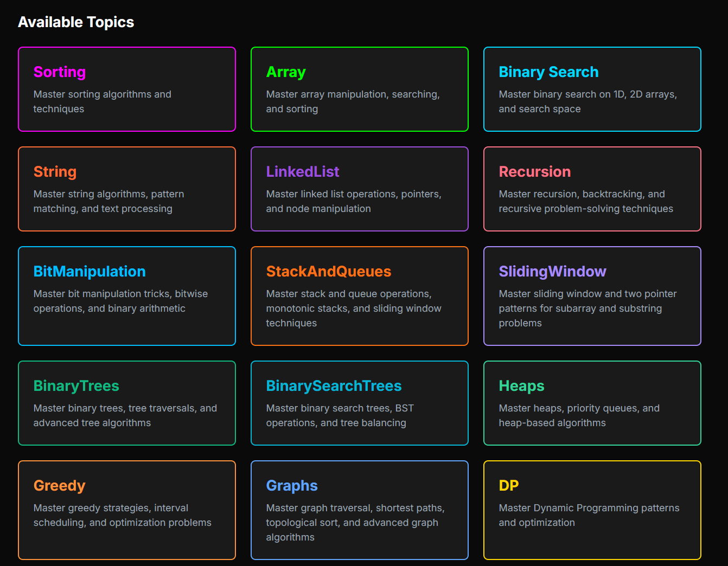Select the String topic card
The image size is (728, 566).
pos(127,189)
